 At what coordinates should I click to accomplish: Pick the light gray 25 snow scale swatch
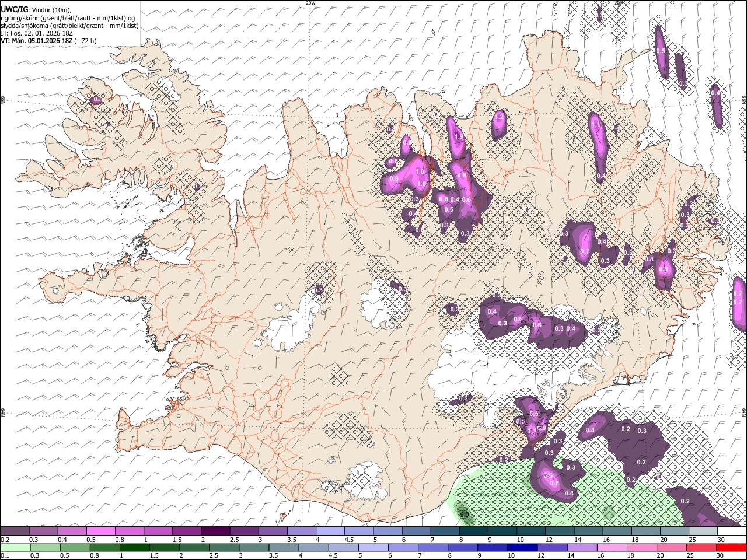click(x=702, y=531)
